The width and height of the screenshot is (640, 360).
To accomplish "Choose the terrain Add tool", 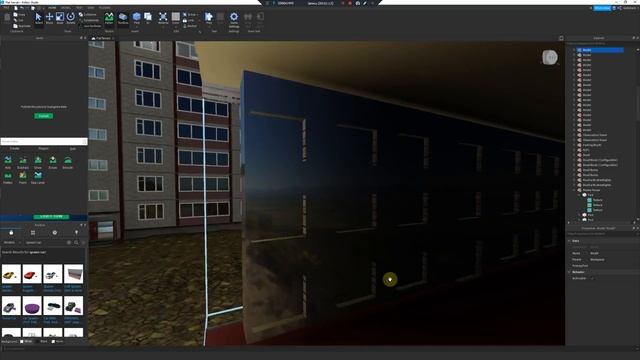I will coord(8,162).
